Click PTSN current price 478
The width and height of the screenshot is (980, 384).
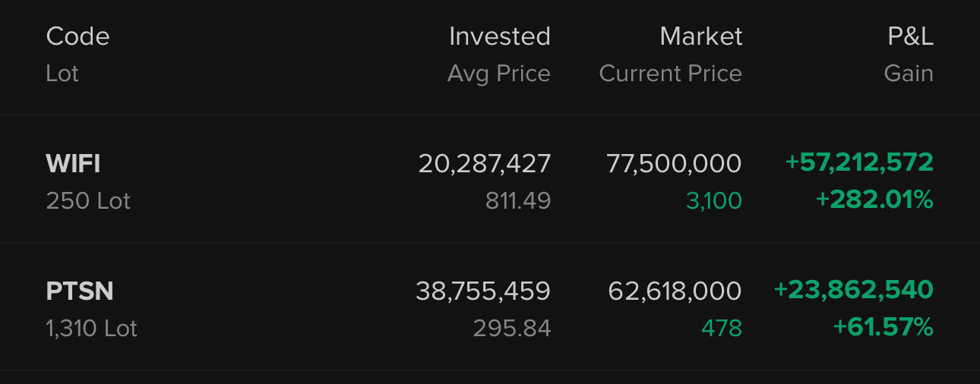coord(722,329)
